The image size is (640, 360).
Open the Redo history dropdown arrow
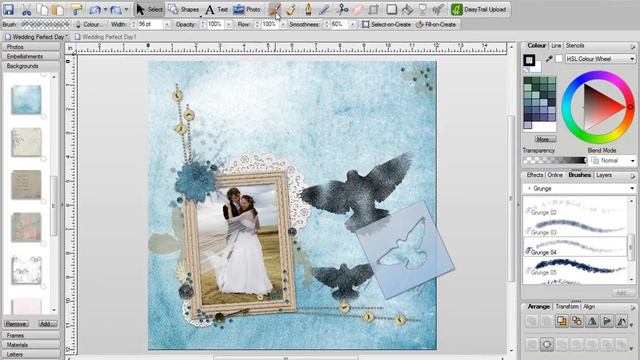click(x=127, y=9)
